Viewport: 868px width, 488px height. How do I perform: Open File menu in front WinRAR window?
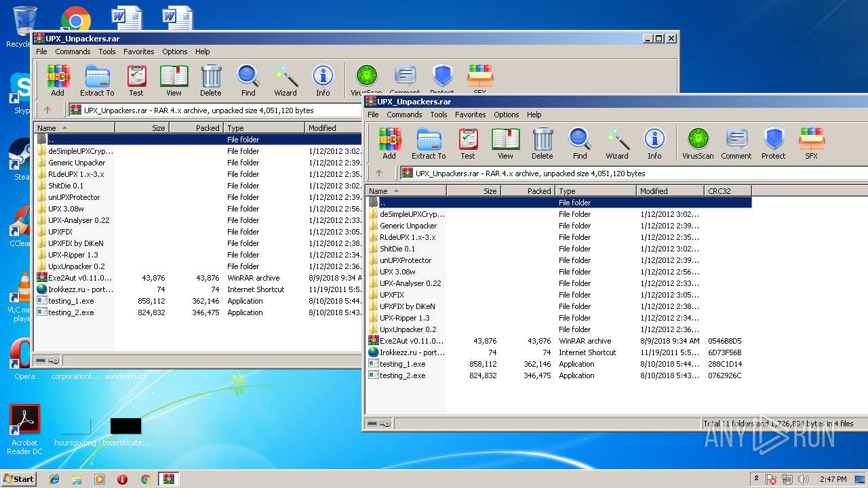coord(373,115)
